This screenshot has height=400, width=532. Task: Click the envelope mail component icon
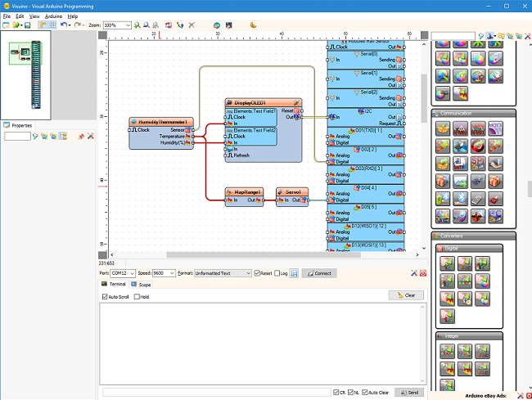(x=461, y=182)
